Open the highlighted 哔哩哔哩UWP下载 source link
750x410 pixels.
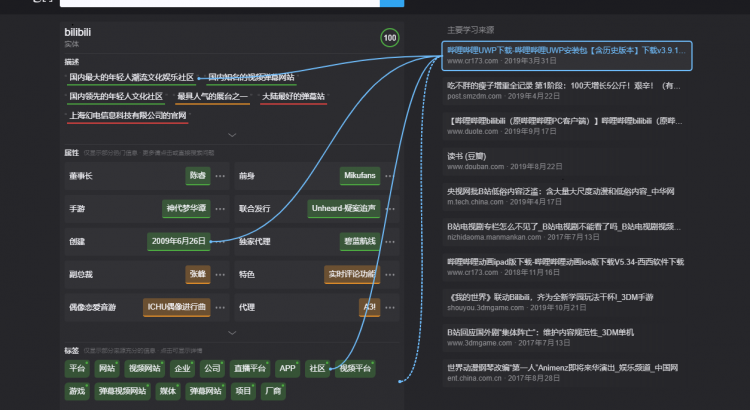pyautogui.click(x=565, y=49)
